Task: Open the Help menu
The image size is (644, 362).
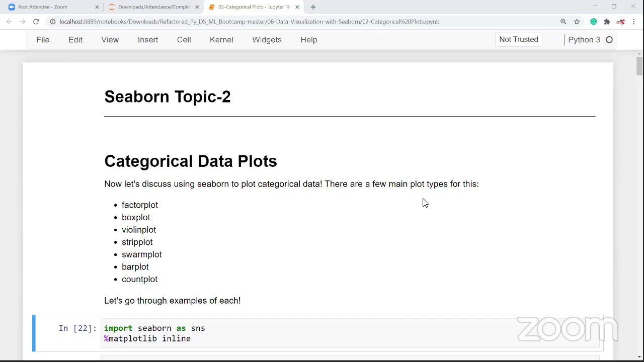Action: [309, 40]
